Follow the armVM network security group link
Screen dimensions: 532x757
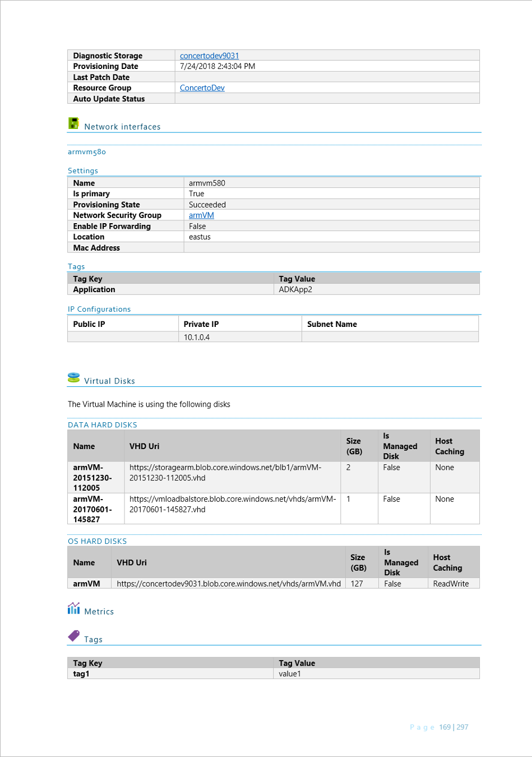pyautogui.click(x=201, y=215)
